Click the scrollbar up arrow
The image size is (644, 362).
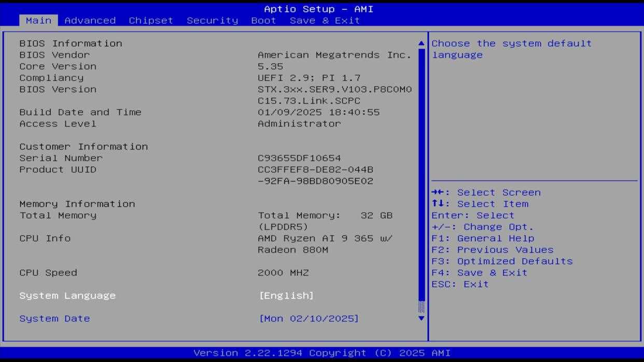pos(421,44)
